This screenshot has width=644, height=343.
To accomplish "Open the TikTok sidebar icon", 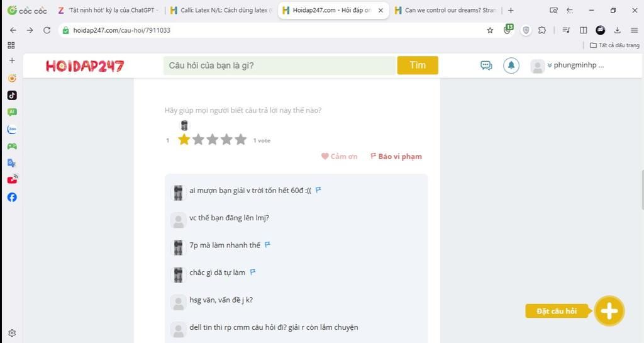I will point(12,95).
